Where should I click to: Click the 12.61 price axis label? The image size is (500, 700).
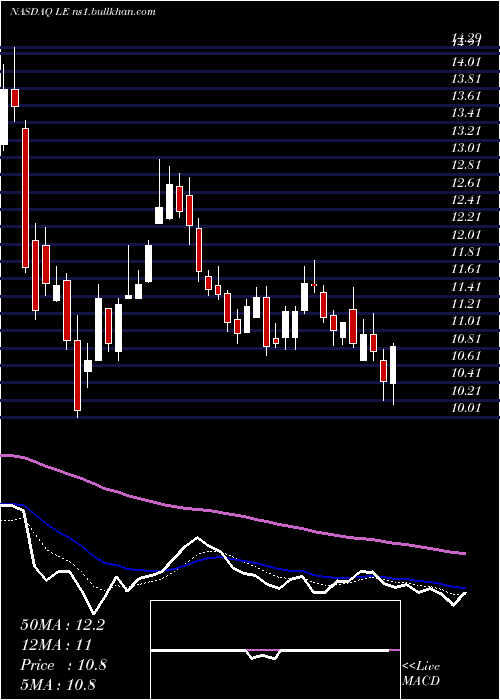click(x=466, y=183)
